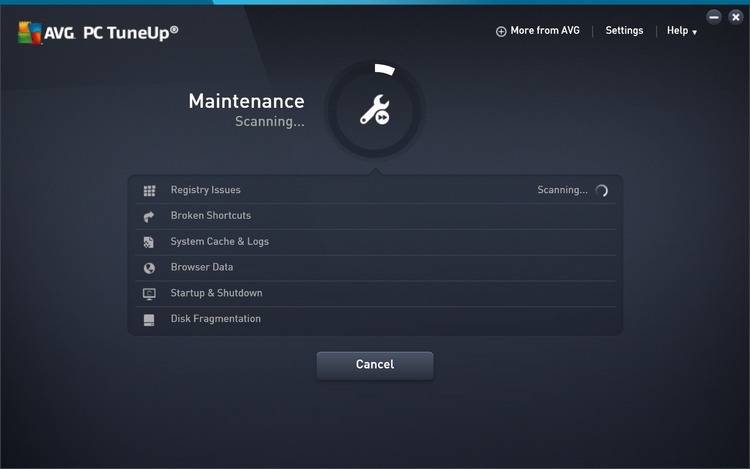Click the AVG logo icon
This screenshot has width=750, height=469.
tap(29, 33)
